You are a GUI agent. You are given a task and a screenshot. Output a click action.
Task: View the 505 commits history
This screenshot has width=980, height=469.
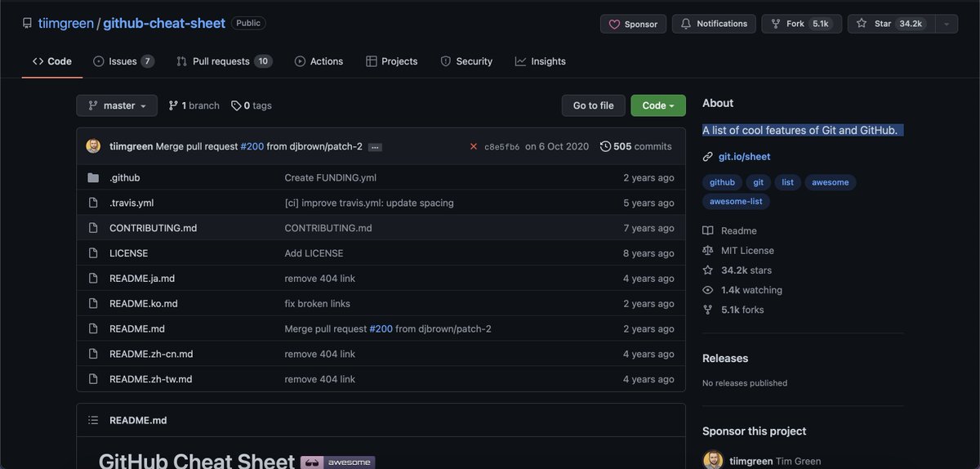pyautogui.click(x=635, y=146)
